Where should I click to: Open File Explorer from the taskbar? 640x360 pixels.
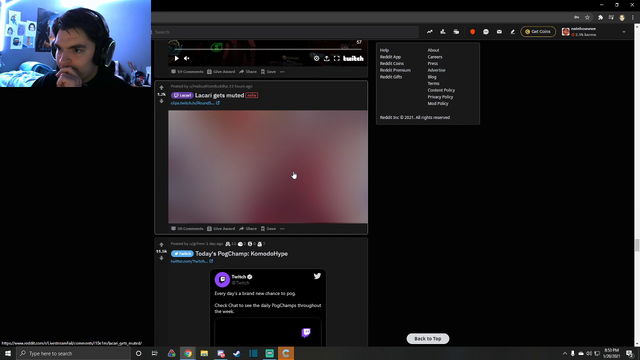click(x=204, y=353)
